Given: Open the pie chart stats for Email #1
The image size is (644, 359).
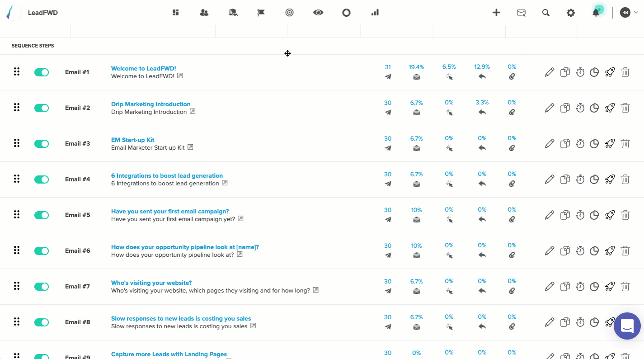Looking at the screenshot, I should 594,72.
